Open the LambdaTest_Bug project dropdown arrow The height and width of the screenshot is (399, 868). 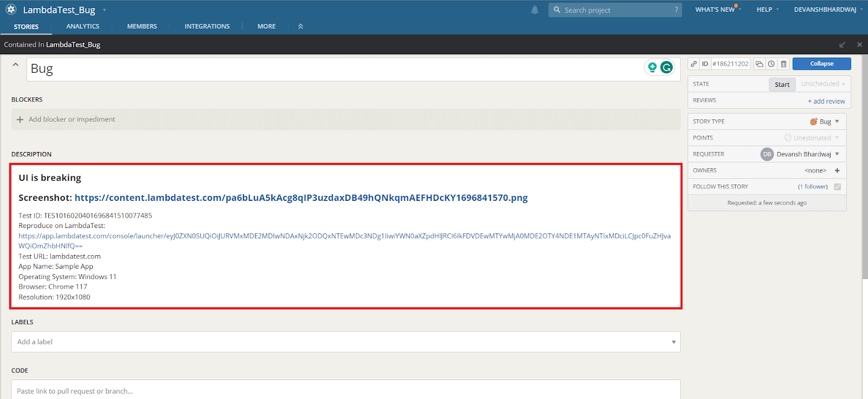tap(104, 10)
